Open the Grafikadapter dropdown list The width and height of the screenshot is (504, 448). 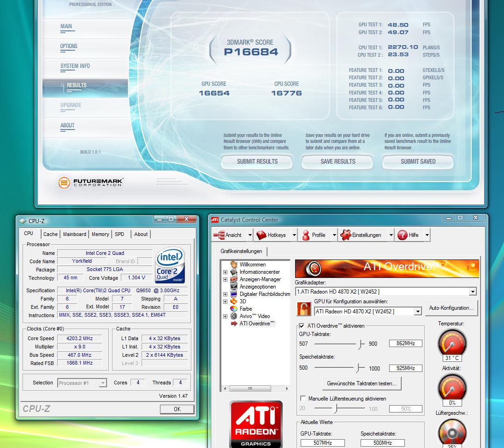473,292
